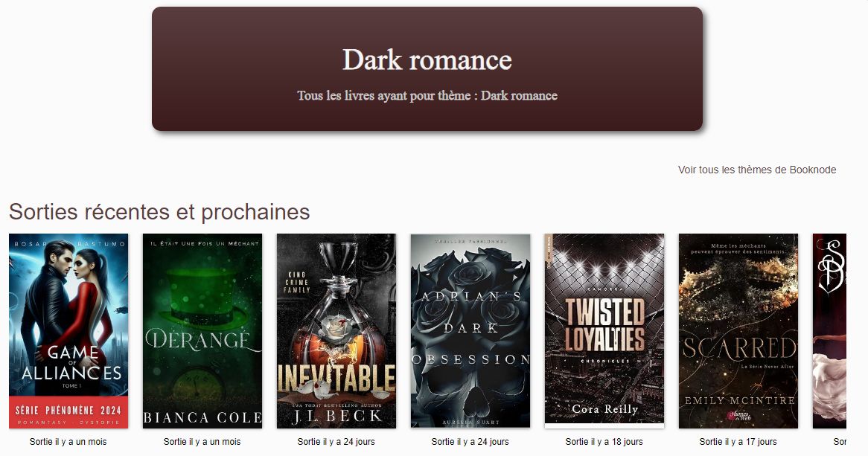The width and height of the screenshot is (868, 456).
Task: Click 'Sortie il y a un mois' under Game of Alliances
Action: click(x=68, y=442)
